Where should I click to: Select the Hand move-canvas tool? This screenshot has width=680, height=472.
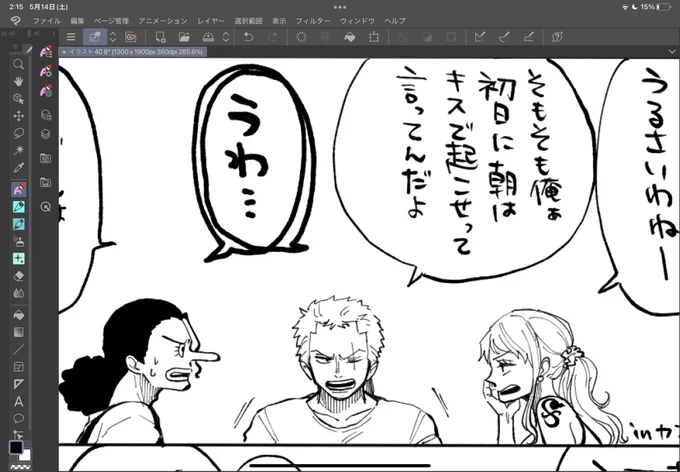(x=18, y=82)
